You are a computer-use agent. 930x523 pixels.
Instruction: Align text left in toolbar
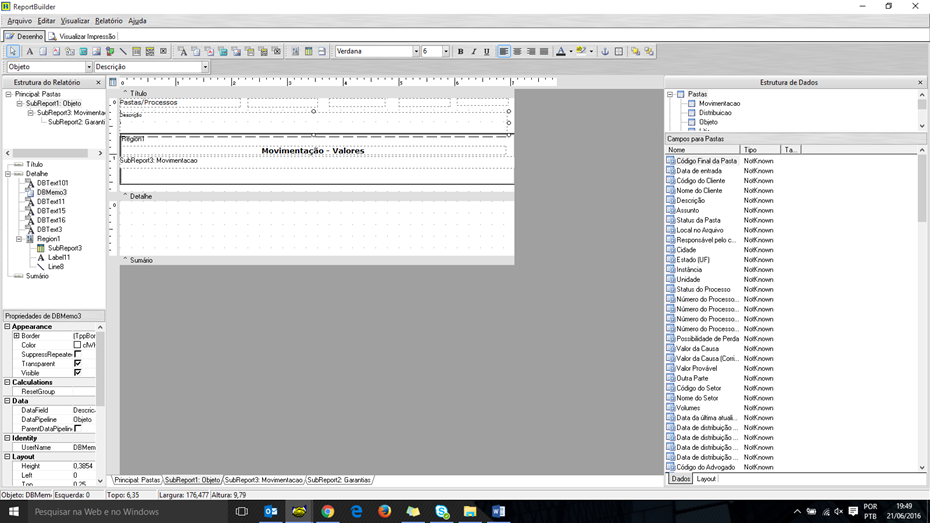[504, 52]
